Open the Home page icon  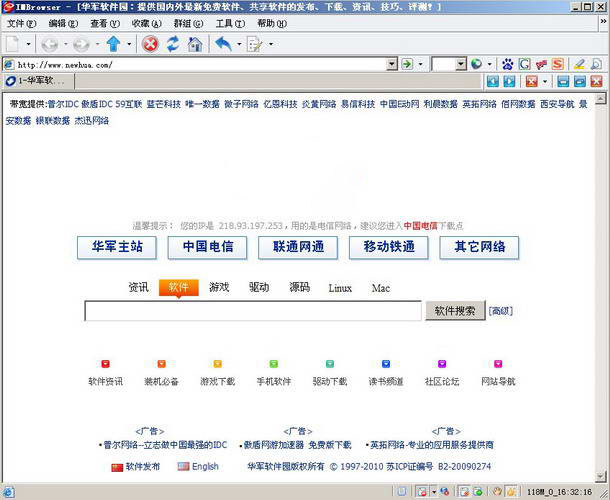(x=195, y=44)
